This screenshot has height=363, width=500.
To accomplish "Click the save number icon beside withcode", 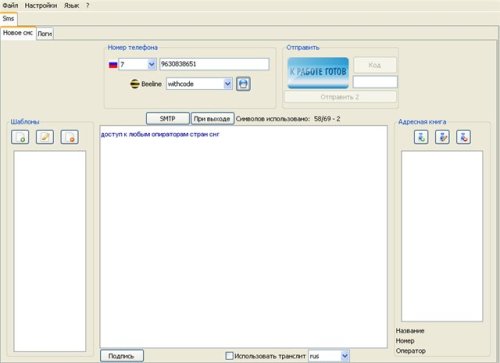I will pos(243,84).
